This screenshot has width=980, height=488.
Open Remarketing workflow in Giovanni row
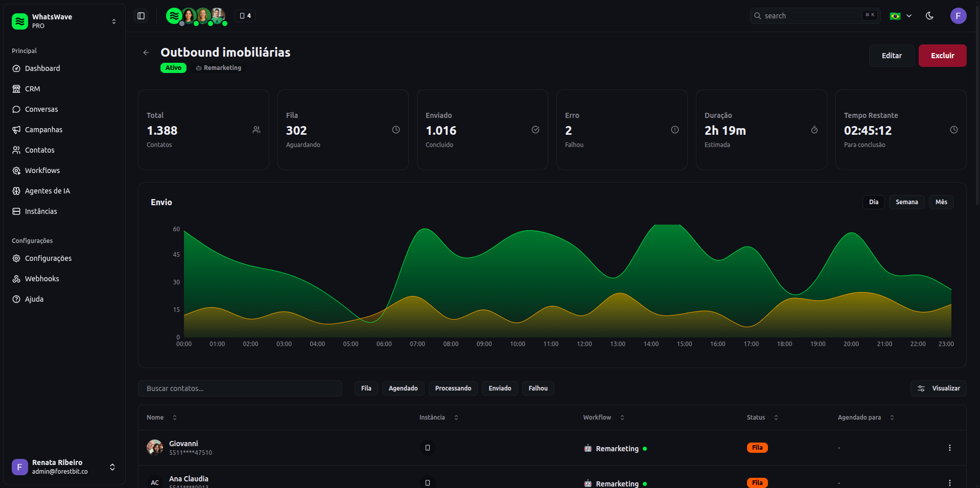[615, 449]
